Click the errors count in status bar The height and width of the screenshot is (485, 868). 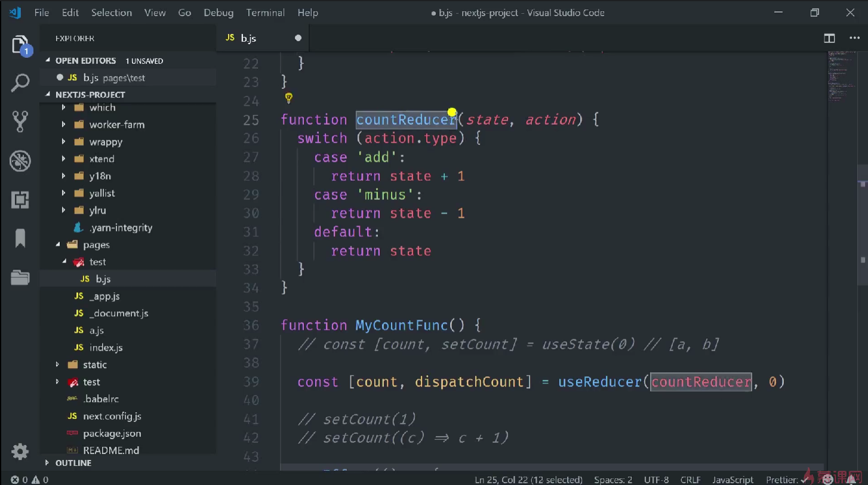tap(19, 480)
